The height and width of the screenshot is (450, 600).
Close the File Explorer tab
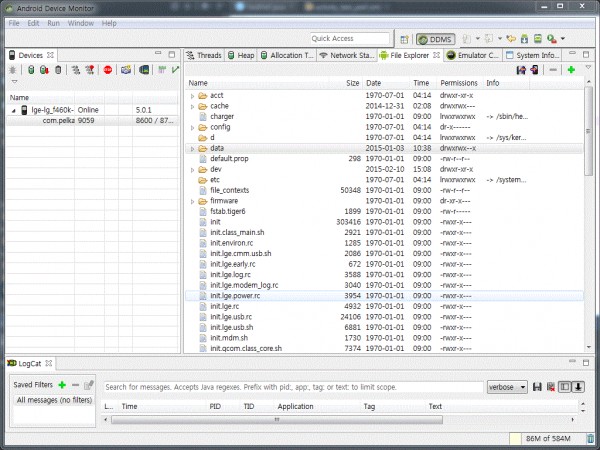pos(436,55)
